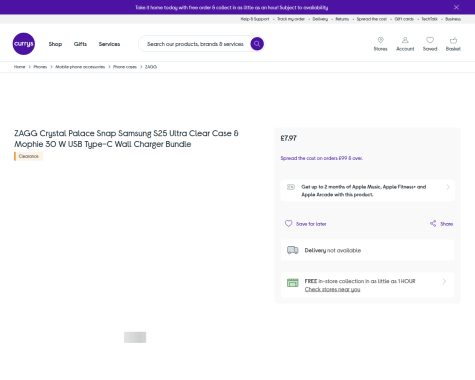Go to Phone cases breadcrumb
Image resolution: width=475 pixels, height=380 pixels.
pos(125,67)
